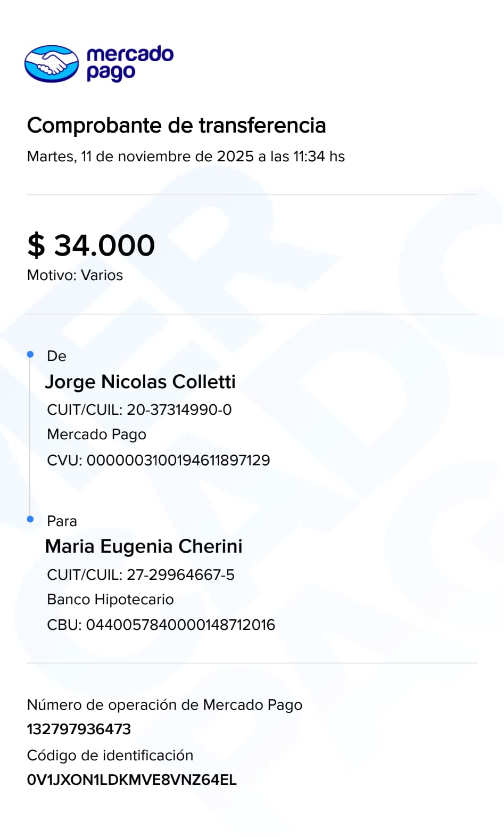Click the sender CUIT/CUIL 20-37314990-0

point(139,409)
